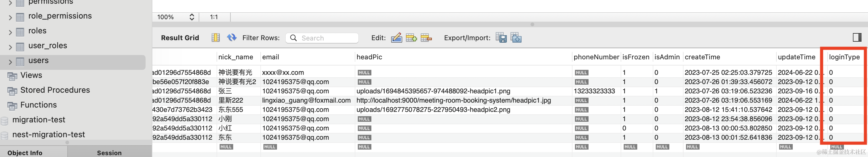Select the lingxiao_guang@foxmail.com email cell

tap(306, 100)
